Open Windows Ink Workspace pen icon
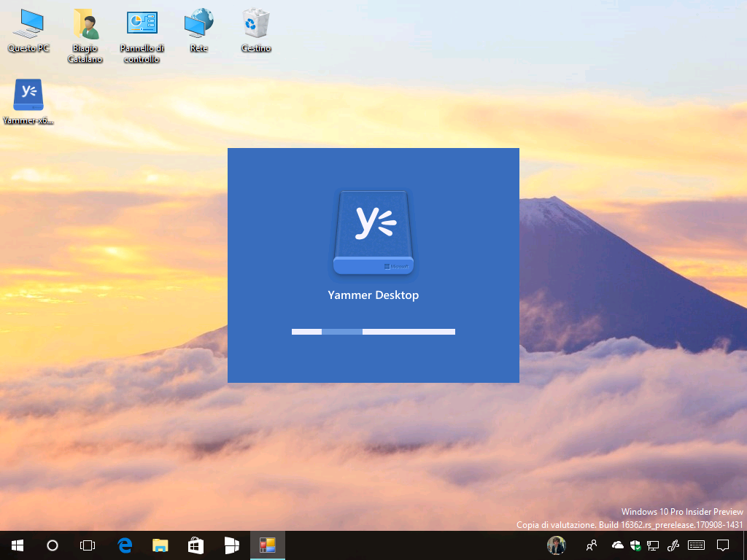Screen dimensions: 747x560 coord(673,545)
